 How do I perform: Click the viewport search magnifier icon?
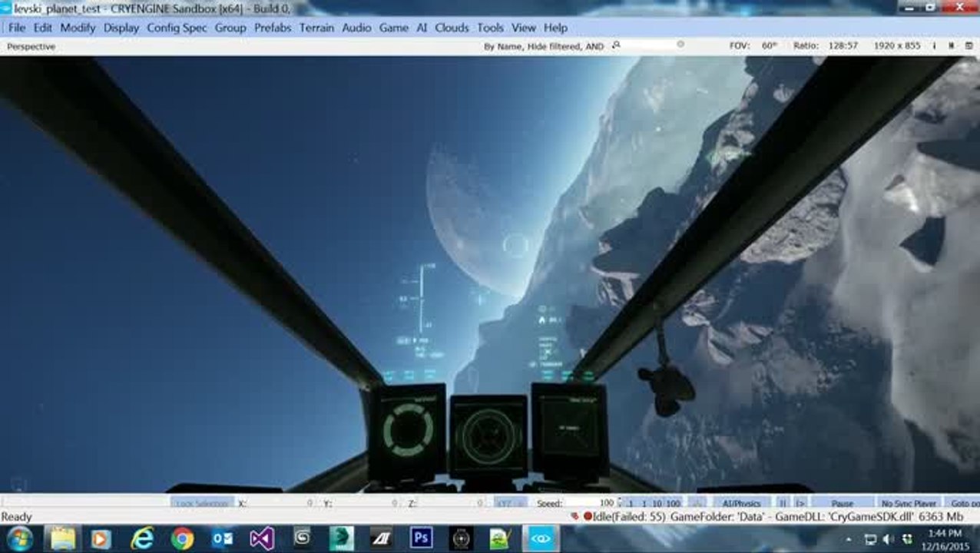pyautogui.click(x=616, y=45)
